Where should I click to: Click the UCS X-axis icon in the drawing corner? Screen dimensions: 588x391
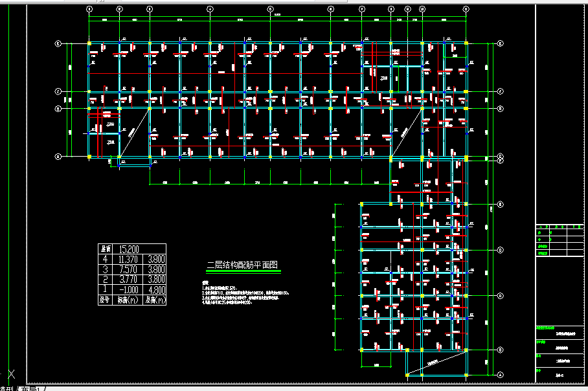coord(12,374)
